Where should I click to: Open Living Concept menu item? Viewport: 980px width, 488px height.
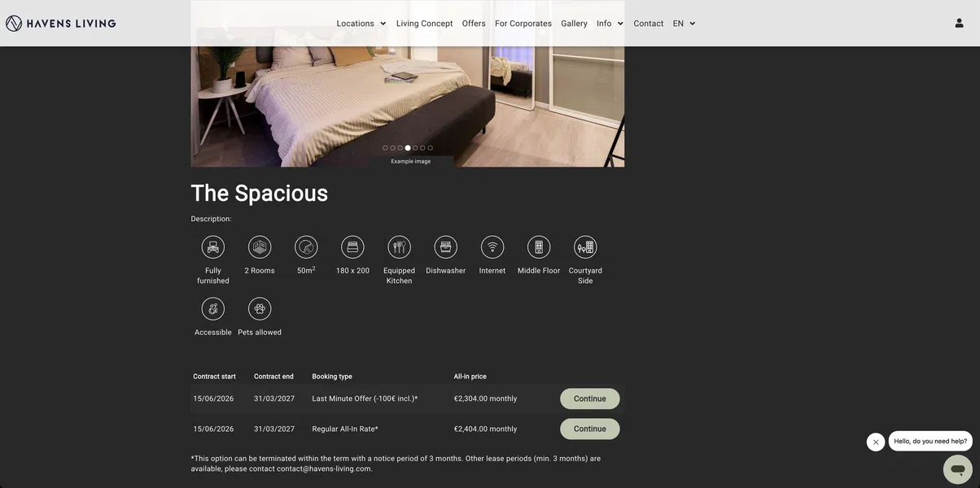(424, 24)
